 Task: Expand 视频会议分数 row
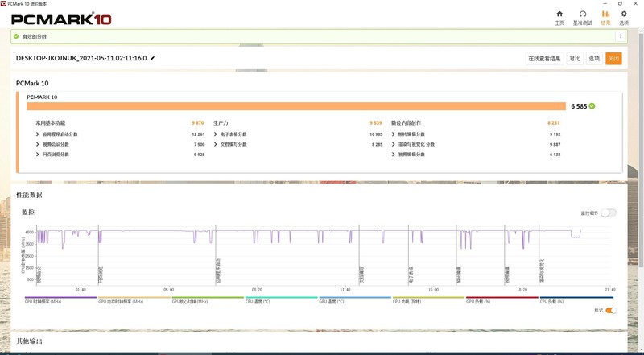tap(38, 144)
